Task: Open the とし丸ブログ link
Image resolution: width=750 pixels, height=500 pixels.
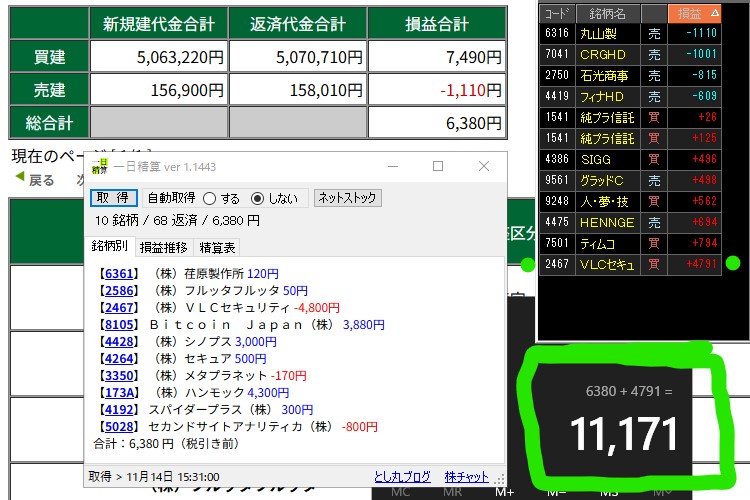Action: tap(402, 477)
